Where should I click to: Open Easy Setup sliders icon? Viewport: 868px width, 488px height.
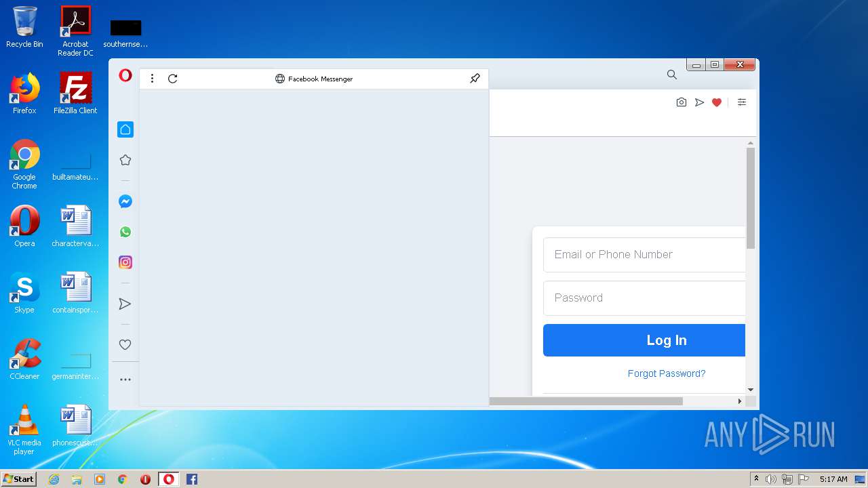[x=742, y=102]
